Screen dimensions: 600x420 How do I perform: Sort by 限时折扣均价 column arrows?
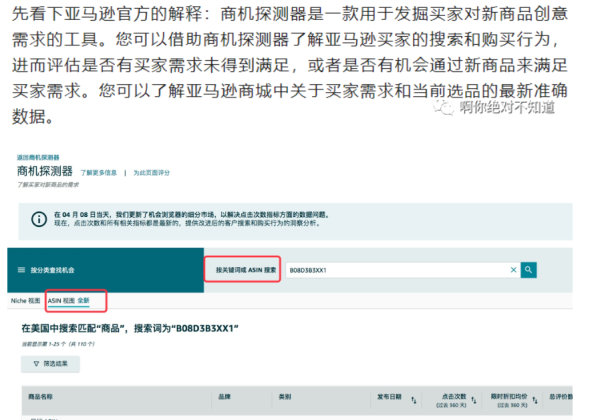click(x=535, y=400)
